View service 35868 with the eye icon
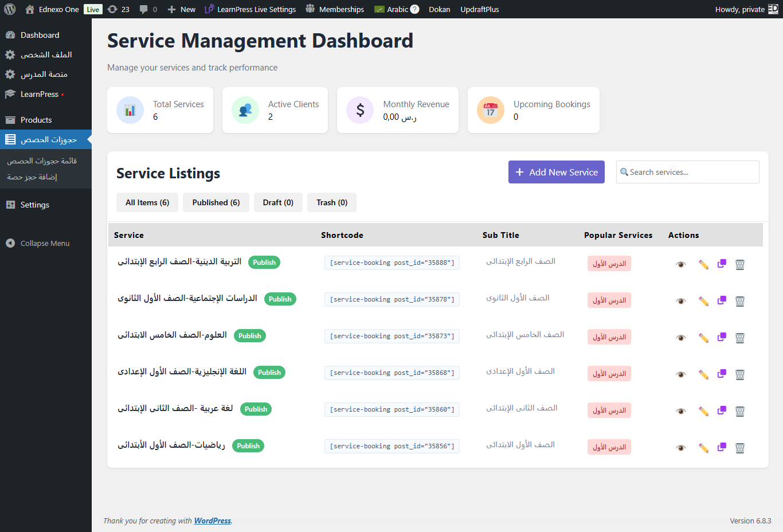Image resolution: width=783 pixels, height=532 pixels. (x=681, y=374)
